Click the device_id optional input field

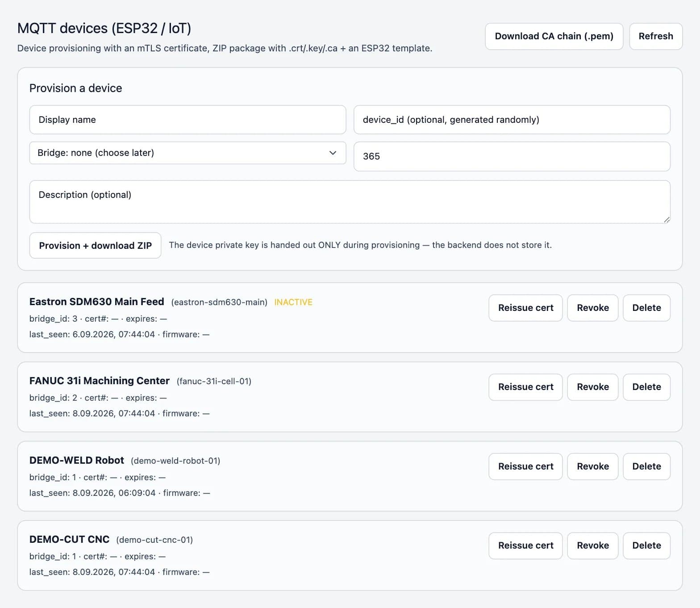[x=512, y=120]
